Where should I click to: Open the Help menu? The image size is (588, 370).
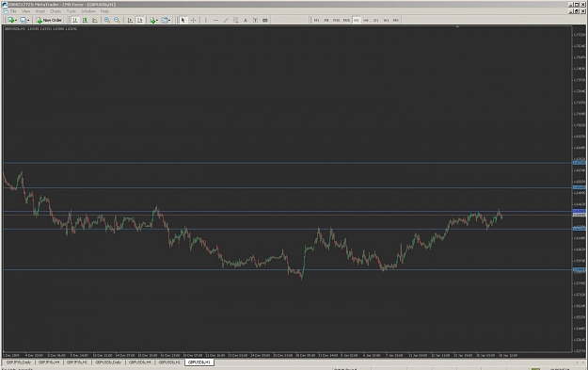pos(104,11)
